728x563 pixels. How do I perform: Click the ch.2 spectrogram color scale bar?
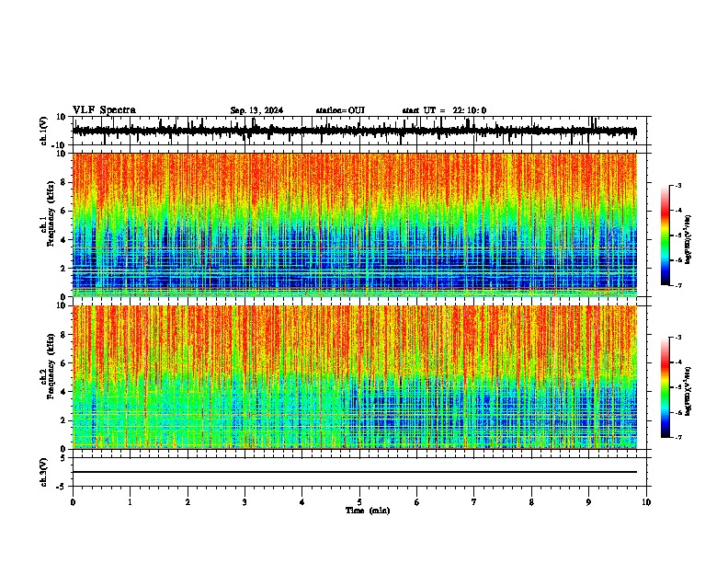665,387
